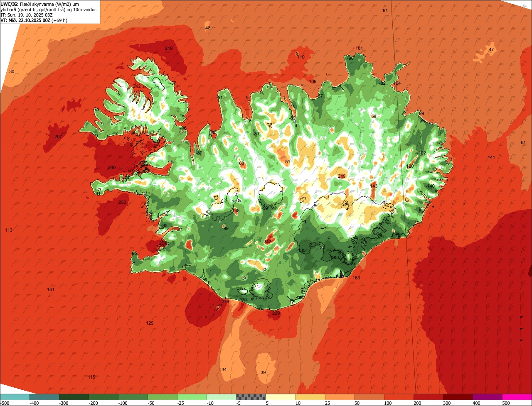Click the map value 131
Image resolution: width=532 pixels, height=406 pixels.
point(244,300)
